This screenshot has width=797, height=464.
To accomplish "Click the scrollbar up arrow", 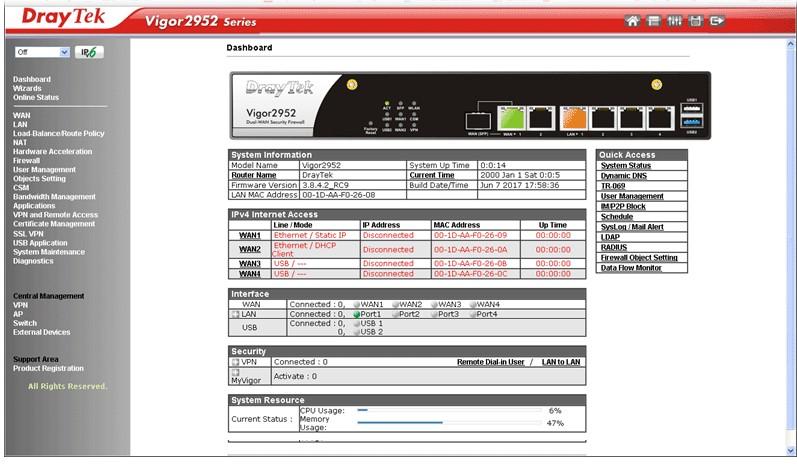I will pyautogui.click(x=790, y=44).
